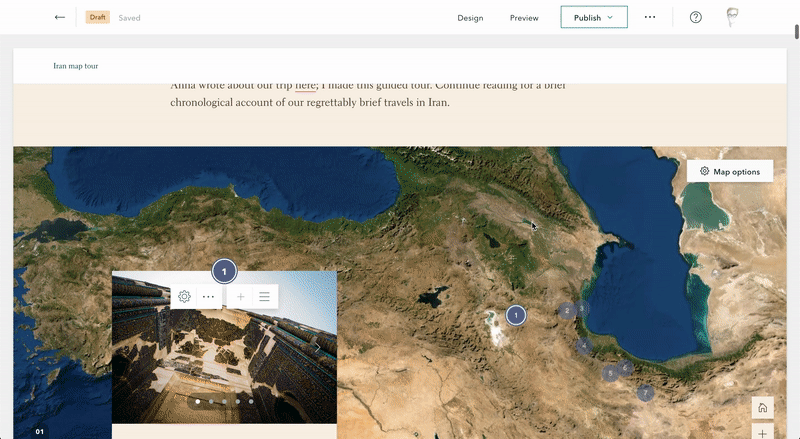Follow the 'here' hyperlink in the text
800x439 pixels.
tap(305, 86)
